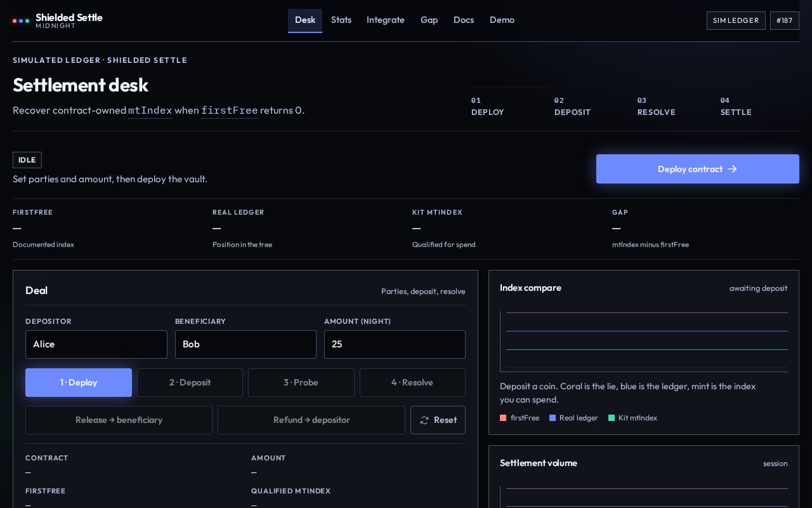This screenshot has width=812, height=508.
Task: Click the coral firstFree legend swatch
Action: [x=503, y=418]
